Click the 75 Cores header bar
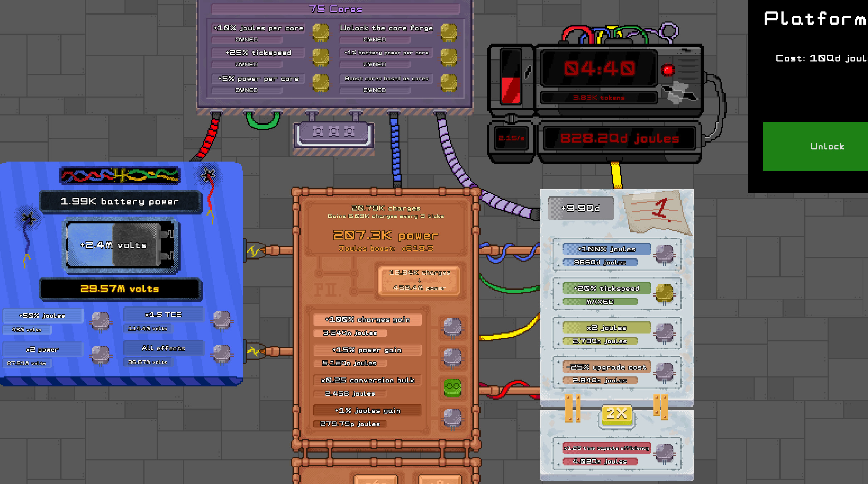 (335, 9)
